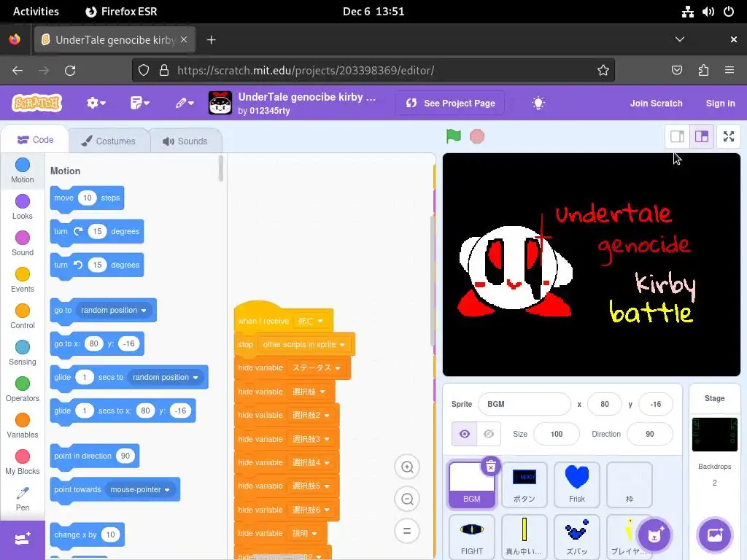Click the block palette scrollbar
747x560 pixels.
[x=220, y=168]
